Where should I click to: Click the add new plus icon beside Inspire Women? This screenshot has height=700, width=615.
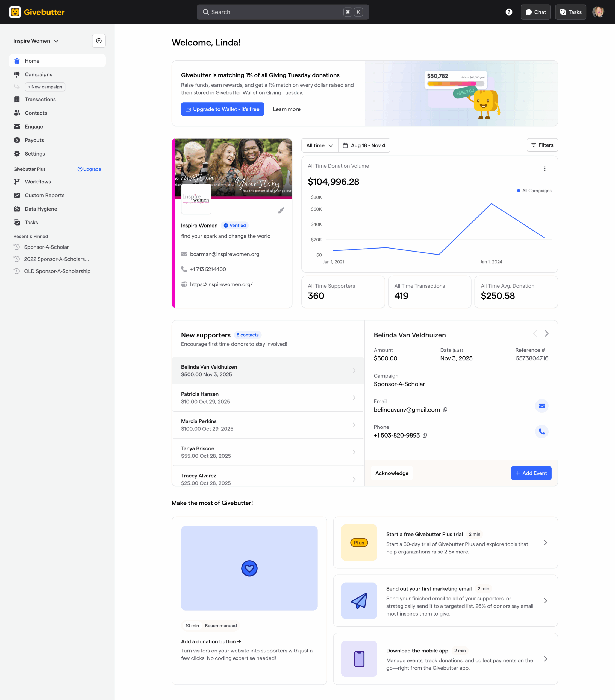click(99, 41)
